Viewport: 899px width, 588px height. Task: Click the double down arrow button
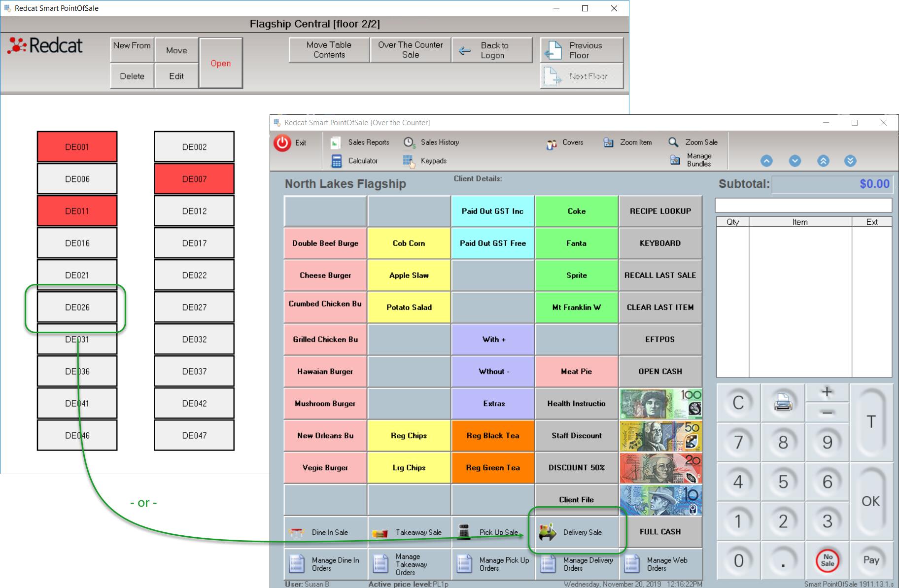coord(850,161)
